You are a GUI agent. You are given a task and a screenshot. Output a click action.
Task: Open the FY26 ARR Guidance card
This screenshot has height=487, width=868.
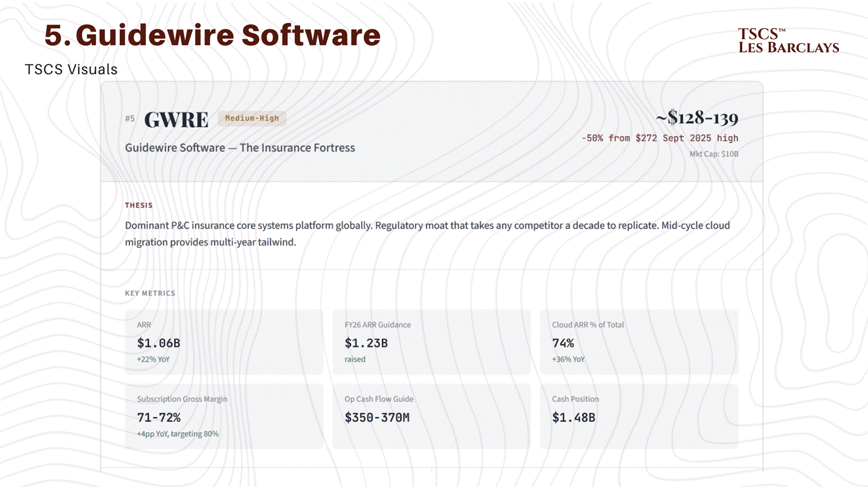(431, 342)
